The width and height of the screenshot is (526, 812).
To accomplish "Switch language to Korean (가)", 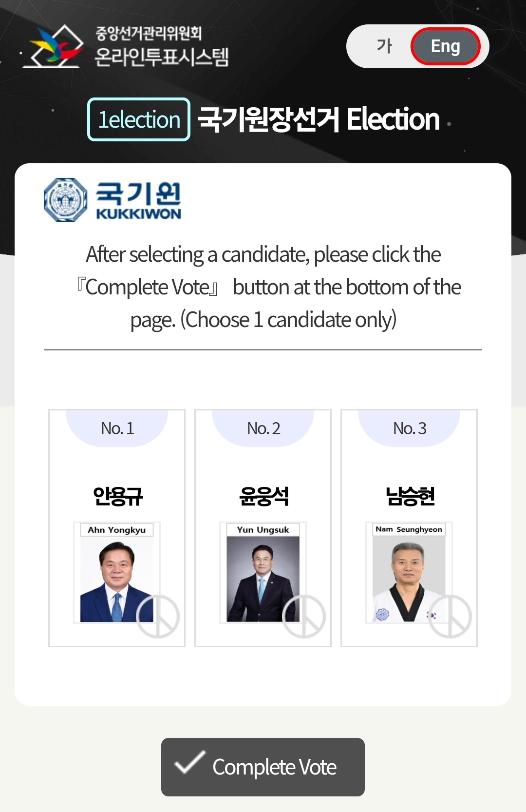I will pyautogui.click(x=384, y=46).
